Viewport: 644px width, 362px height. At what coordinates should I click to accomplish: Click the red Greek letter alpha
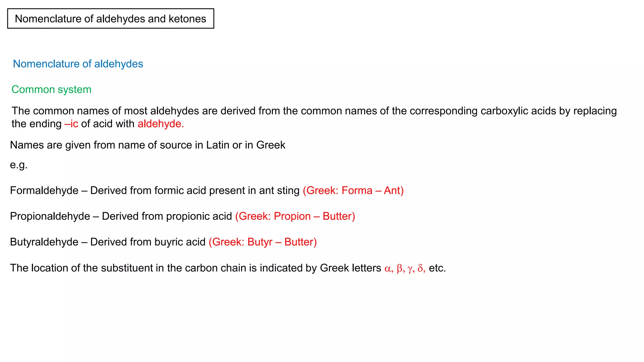[x=388, y=268]
